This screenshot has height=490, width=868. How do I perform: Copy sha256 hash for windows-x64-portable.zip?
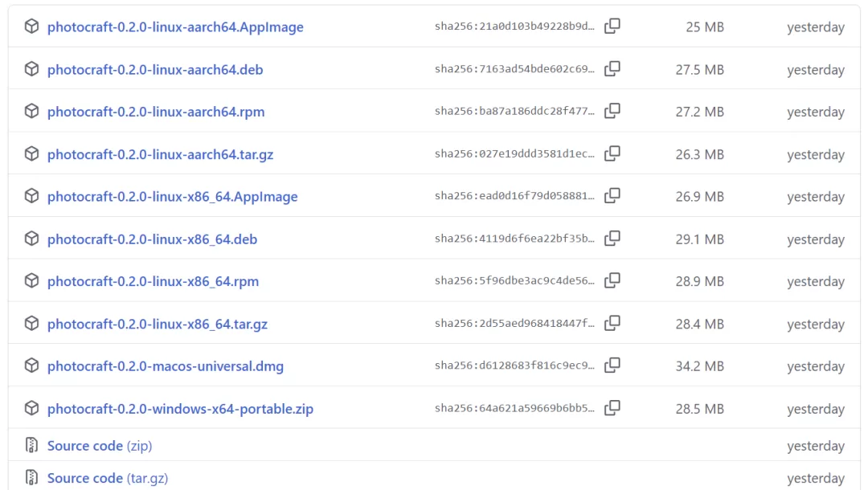(x=612, y=408)
